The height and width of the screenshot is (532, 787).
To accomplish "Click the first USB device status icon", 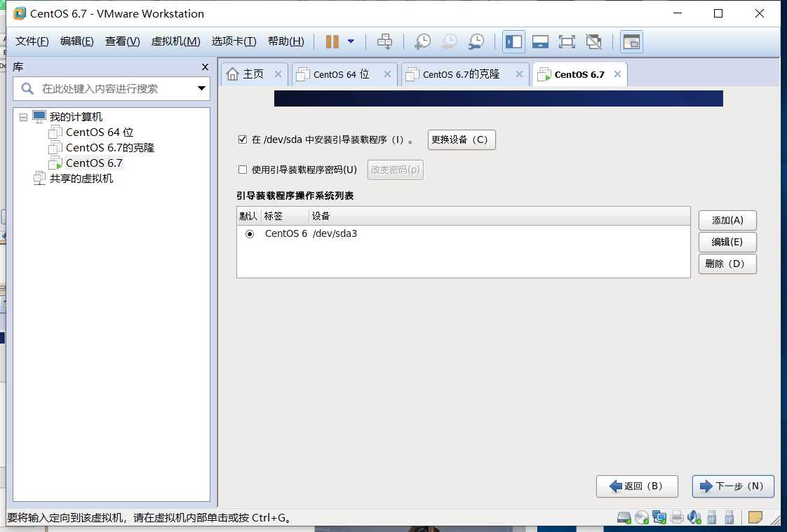I will pos(712,517).
